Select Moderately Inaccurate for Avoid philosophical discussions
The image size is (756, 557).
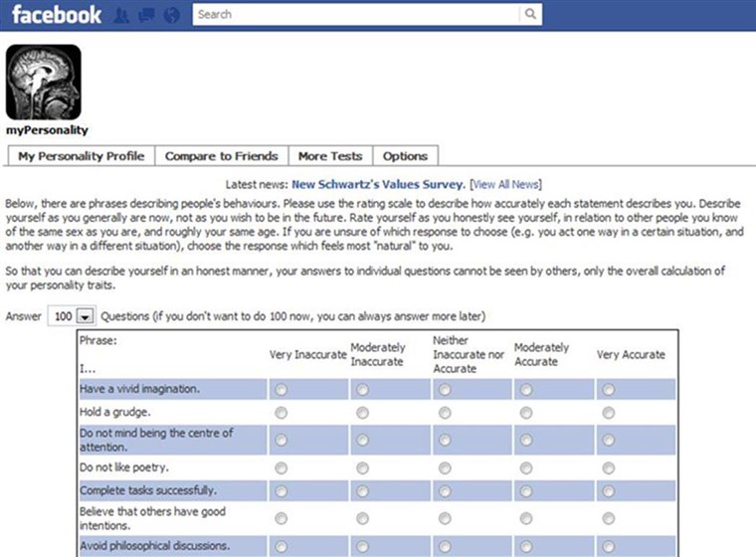click(x=362, y=546)
